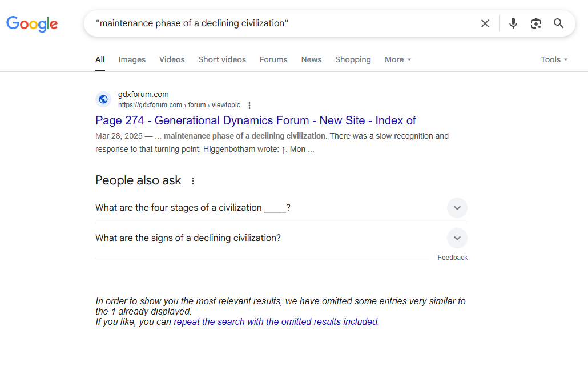
Task: Open the Tools dropdown
Action: click(x=554, y=59)
